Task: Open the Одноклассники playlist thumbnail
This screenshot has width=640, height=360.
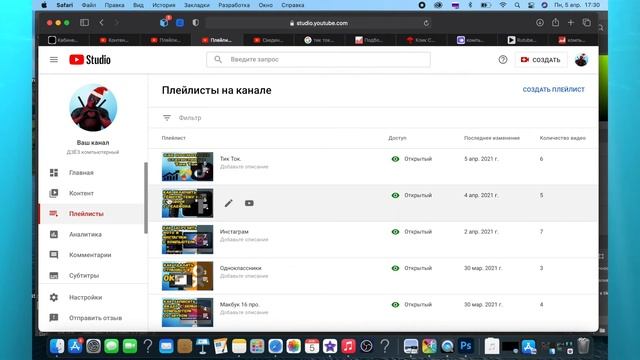Action: 187,276
